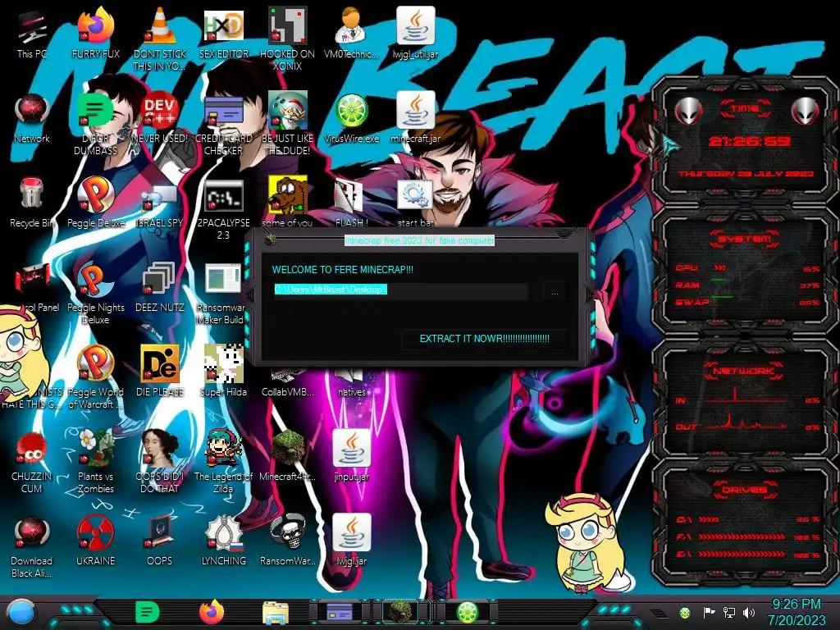Screen dimensions: 840x630
Task: Click the browse ... button in extractor
Action: click(x=555, y=293)
